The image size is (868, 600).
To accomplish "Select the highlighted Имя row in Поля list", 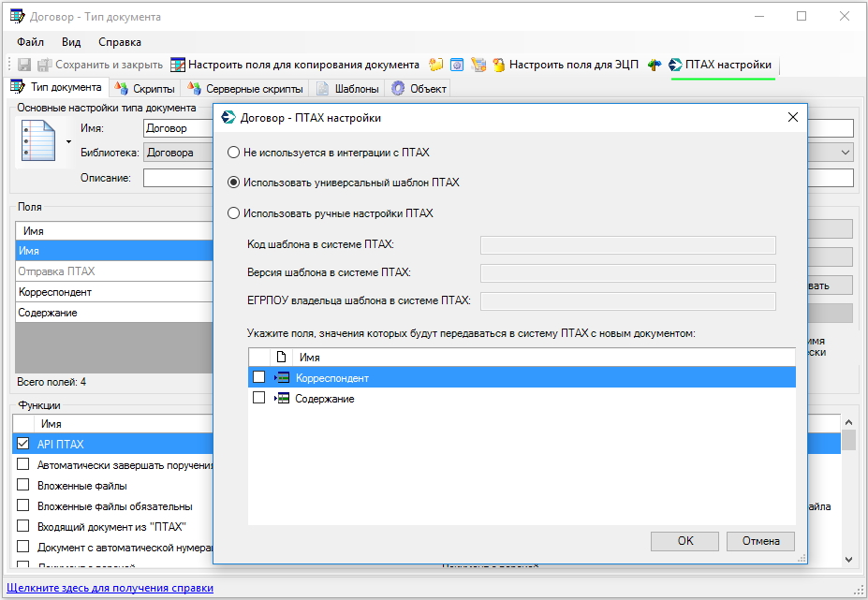I will click(114, 251).
